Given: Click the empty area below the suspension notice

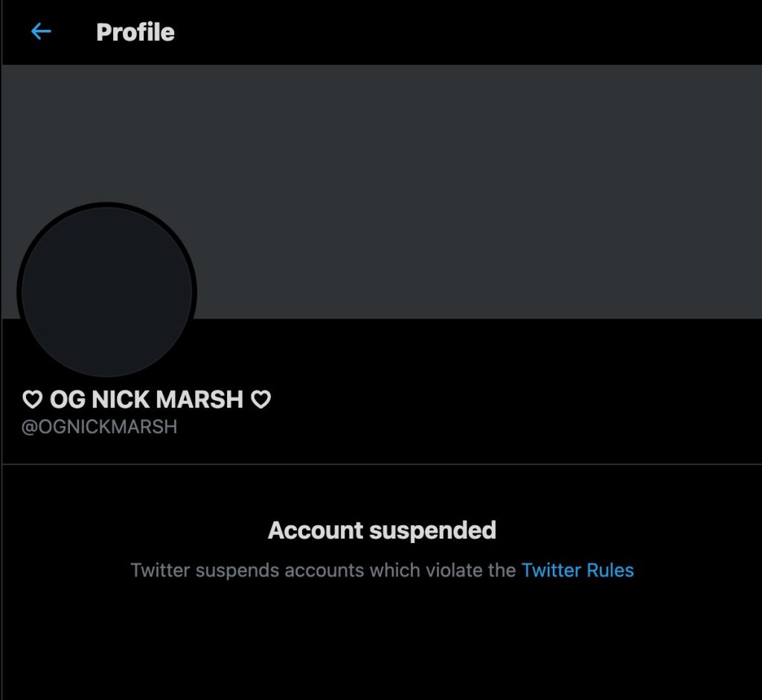Looking at the screenshot, I should coord(381,647).
